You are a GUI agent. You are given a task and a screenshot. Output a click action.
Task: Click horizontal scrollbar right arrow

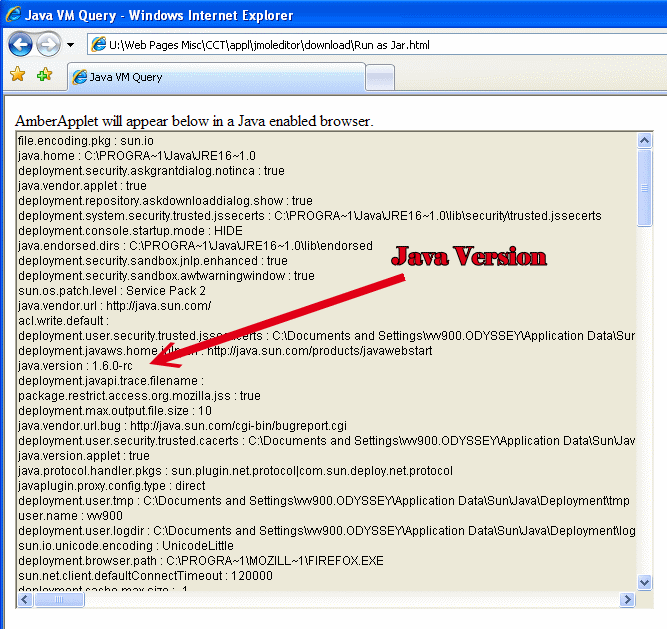[x=627, y=600]
